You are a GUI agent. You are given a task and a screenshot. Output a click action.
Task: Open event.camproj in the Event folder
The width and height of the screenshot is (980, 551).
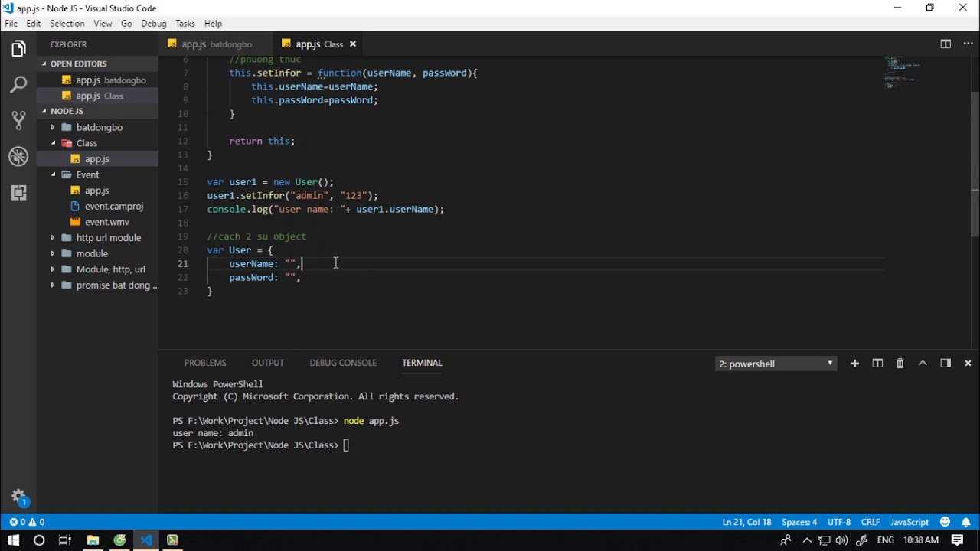pos(97,206)
